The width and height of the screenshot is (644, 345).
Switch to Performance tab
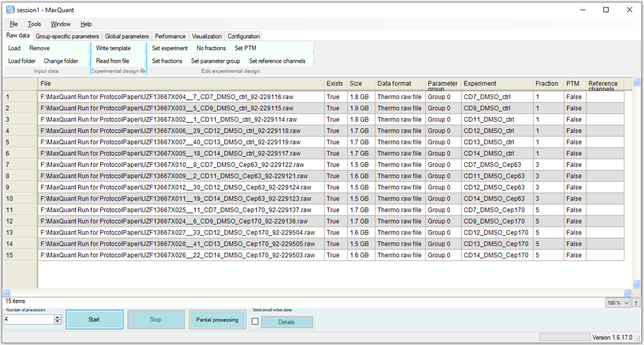tap(170, 36)
